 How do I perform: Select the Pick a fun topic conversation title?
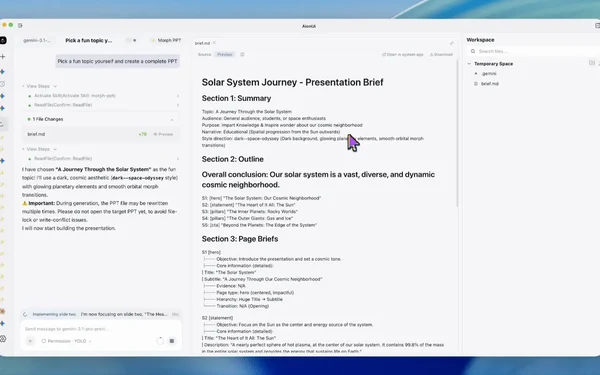[x=89, y=40]
